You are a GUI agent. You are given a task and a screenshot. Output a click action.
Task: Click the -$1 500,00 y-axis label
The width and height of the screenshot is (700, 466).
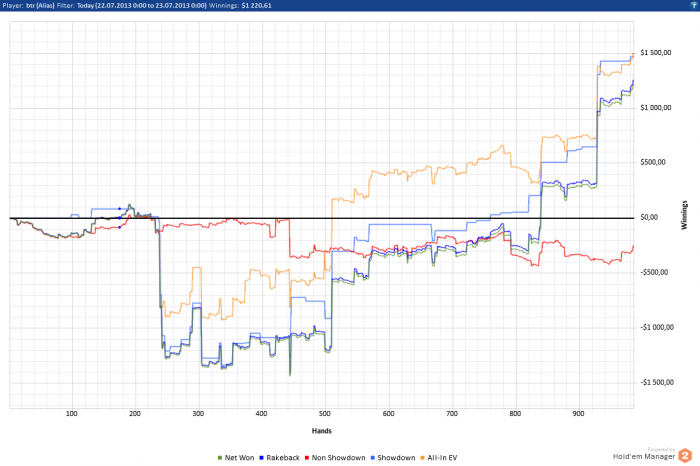click(657, 382)
